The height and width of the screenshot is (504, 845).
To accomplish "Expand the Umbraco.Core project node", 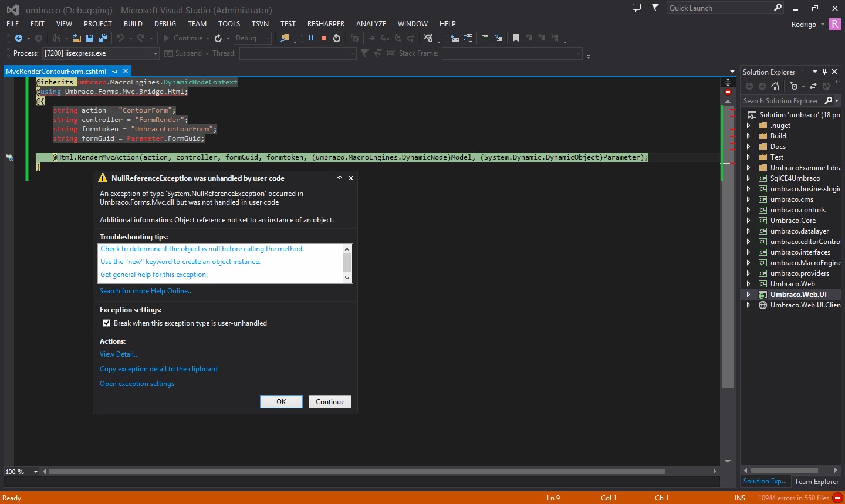I will (748, 221).
